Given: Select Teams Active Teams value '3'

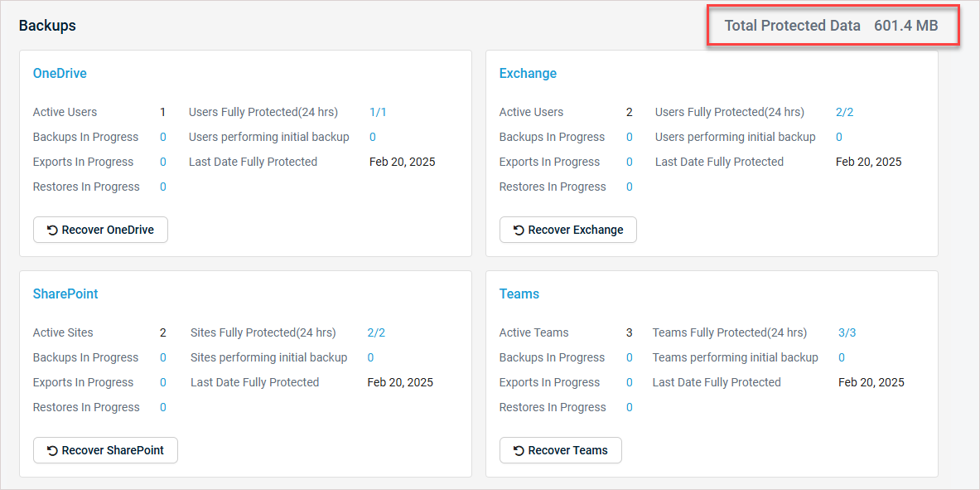Looking at the screenshot, I should [630, 332].
